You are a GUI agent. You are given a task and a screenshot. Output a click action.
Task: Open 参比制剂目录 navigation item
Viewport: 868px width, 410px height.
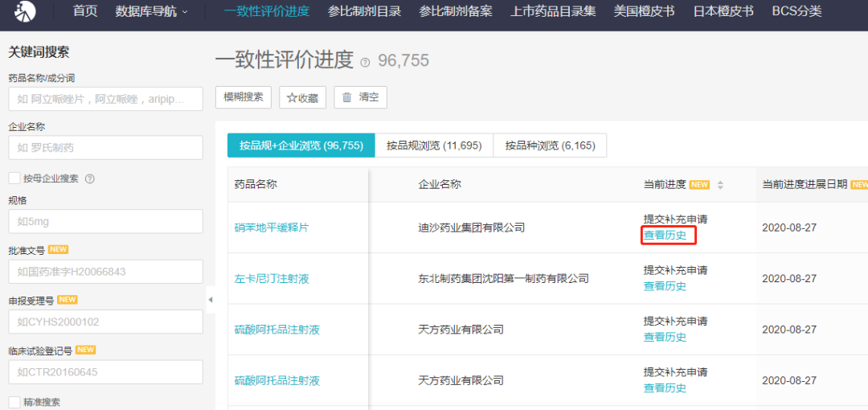[364, 11]
